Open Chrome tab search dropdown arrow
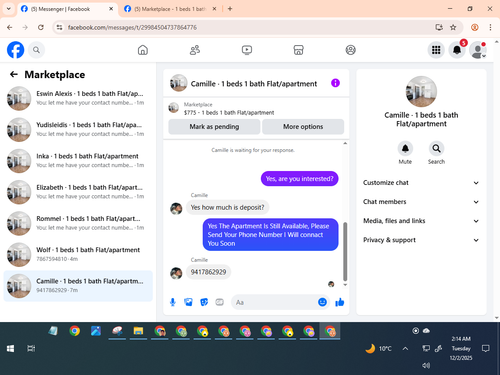The image size is (500, 375). (9, 9)
